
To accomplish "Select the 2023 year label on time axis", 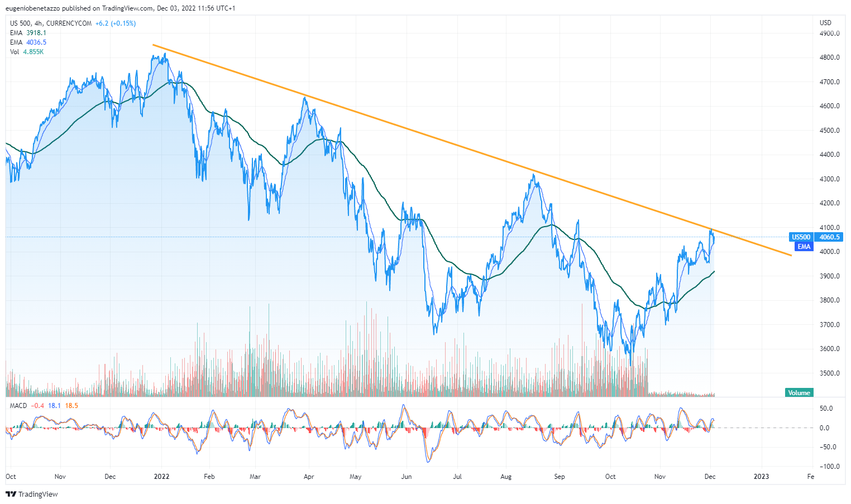I will pos(761,477).
